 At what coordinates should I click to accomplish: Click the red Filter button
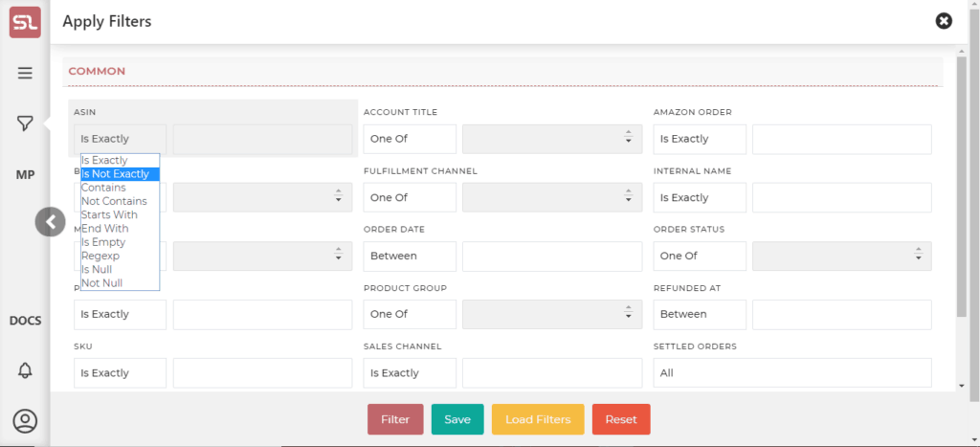point(395,419)
